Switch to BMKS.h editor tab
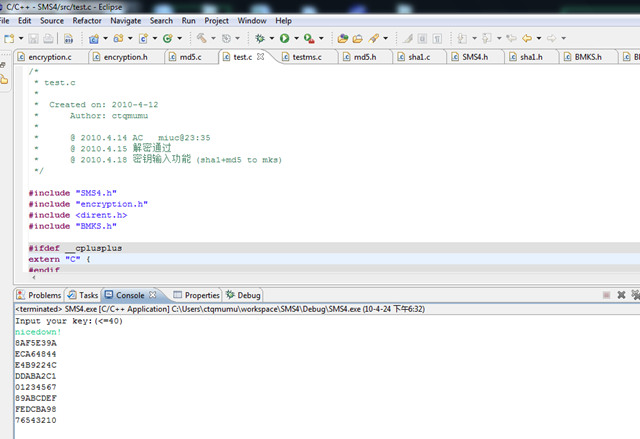The width and height of the screenshot is (640, 439). point(588,57)
